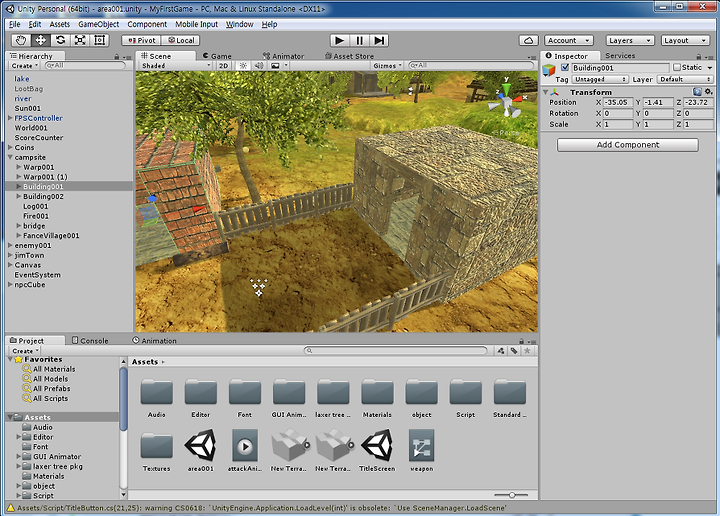Click the Building001 object cube icon

(549, 70)
